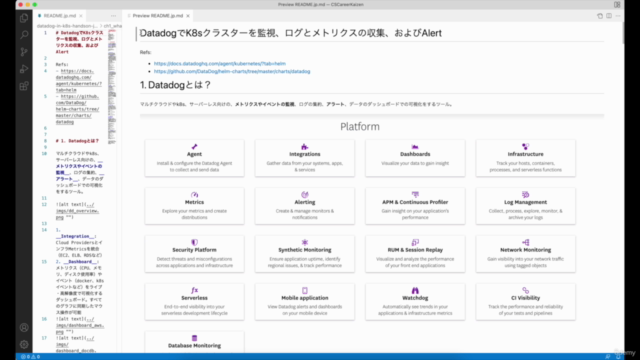Open the Manage gear menu
640x360 pixels.
(24, 344)
